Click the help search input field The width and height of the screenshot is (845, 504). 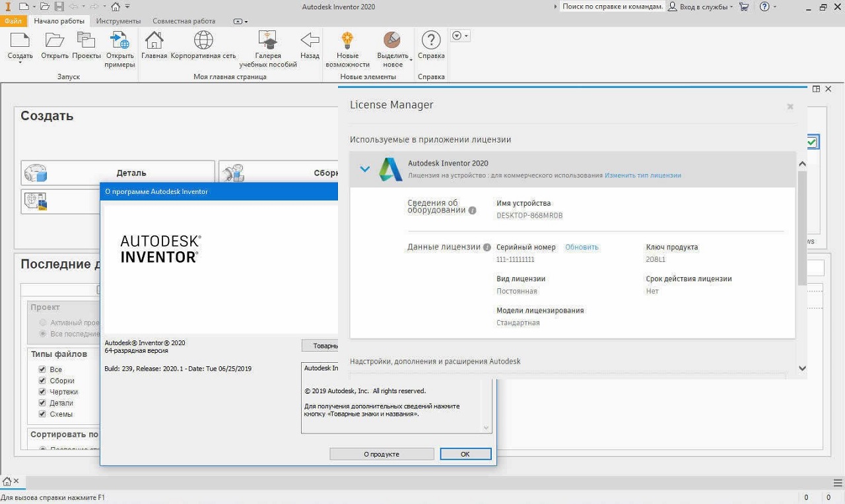point(611,7)
